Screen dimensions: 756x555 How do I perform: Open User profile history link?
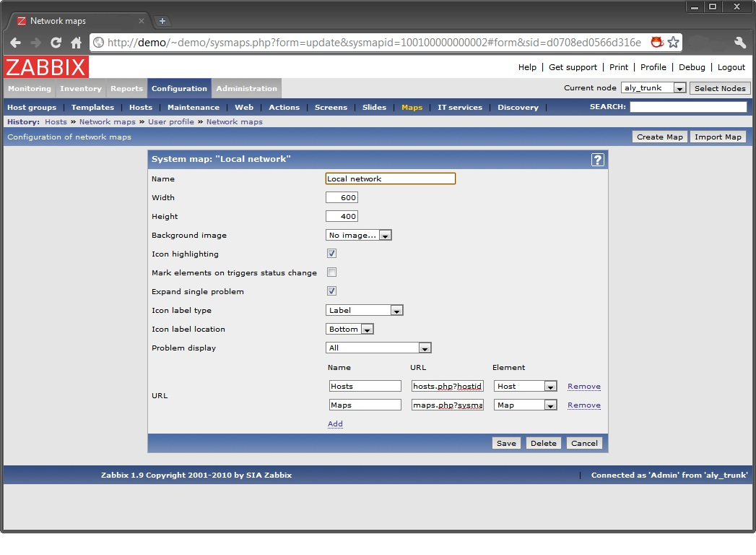coord(170,121)
